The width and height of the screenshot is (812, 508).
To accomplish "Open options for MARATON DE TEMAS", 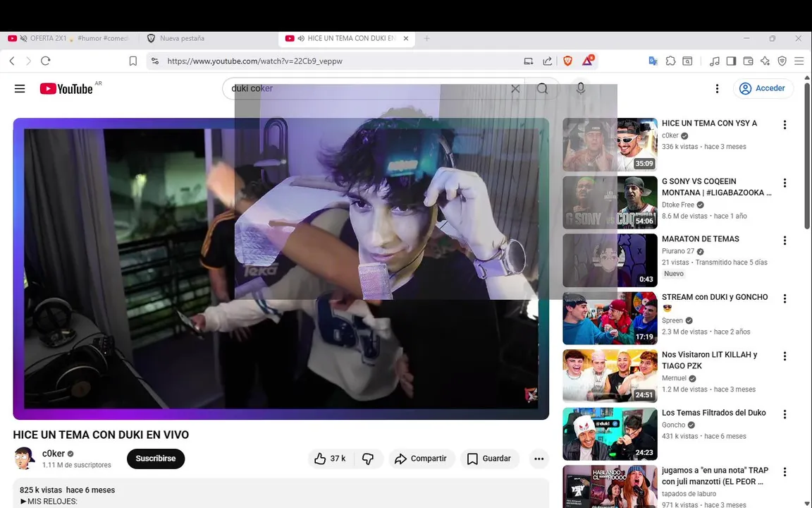I will pos(785,241).
